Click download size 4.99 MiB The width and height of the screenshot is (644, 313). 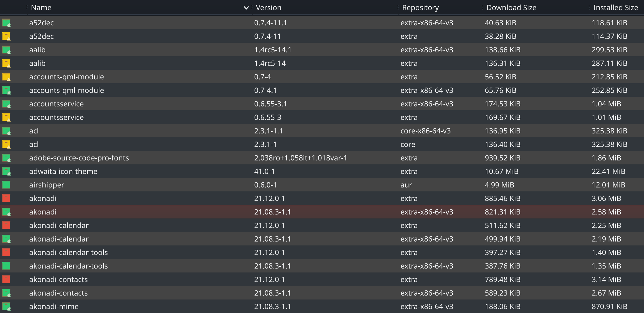click(x=499, y=185)
